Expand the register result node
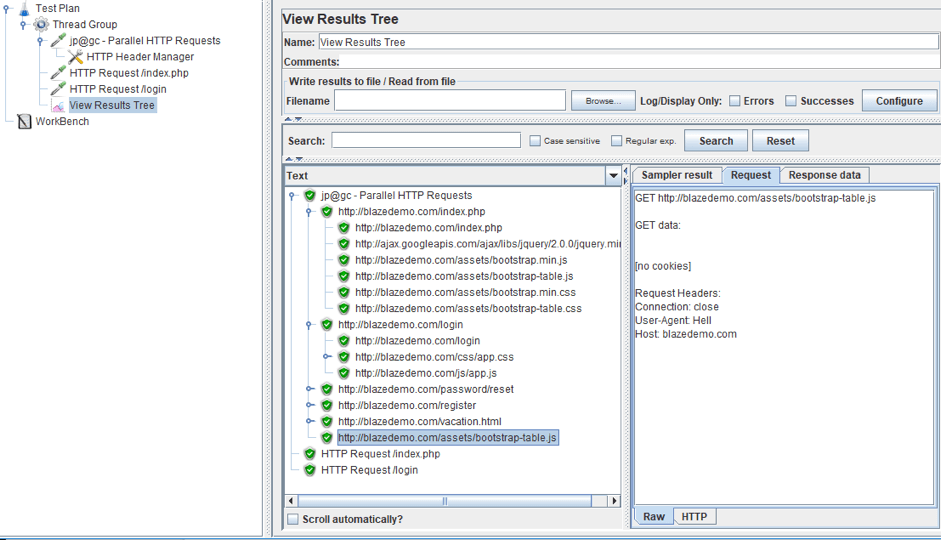Screen dimensions: 941x540 (310, 406)
